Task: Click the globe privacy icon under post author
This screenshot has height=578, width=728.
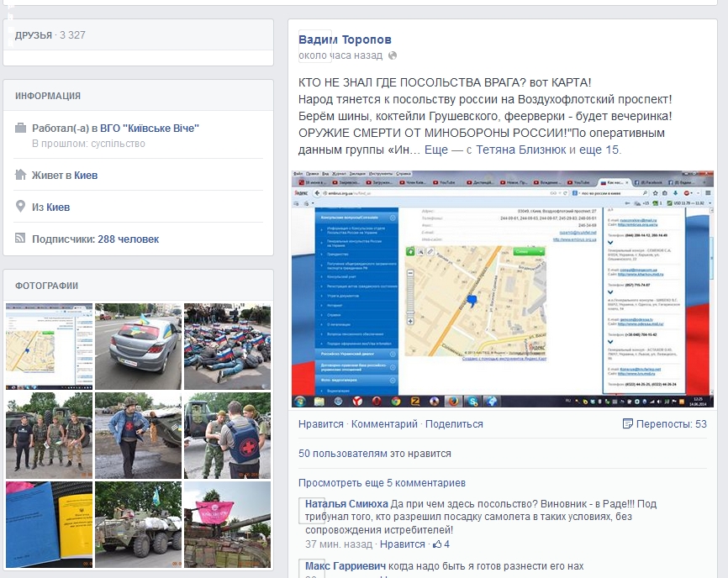Action: point(393,55)
